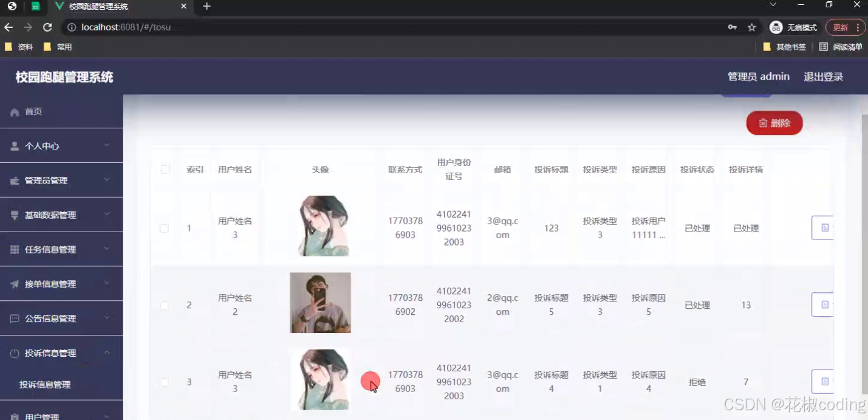Screen dimensions: 868x420
Task: Open the 投诉信息管理 submenu item
Action: pos(61,385)
